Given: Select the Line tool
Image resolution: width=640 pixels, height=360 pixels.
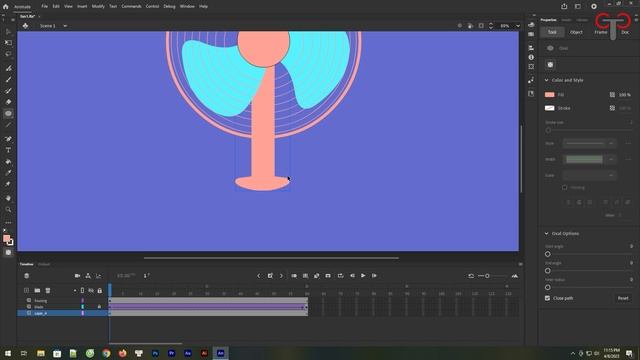Looking at the screenshot, I should [8, 125].
